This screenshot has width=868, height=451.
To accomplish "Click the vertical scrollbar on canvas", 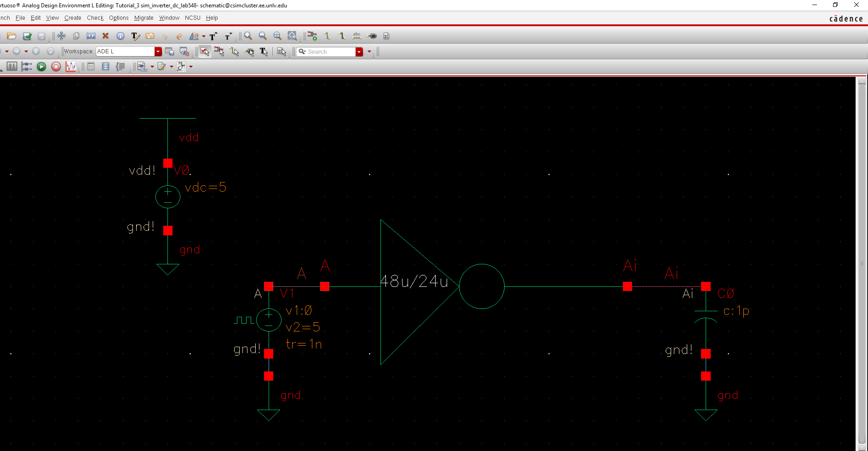I will [862, 264].
